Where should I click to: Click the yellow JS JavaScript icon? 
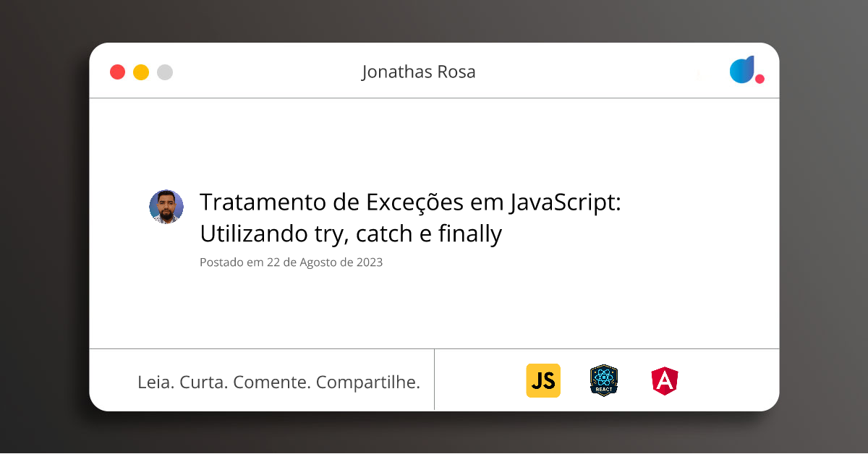click(542, 380)
